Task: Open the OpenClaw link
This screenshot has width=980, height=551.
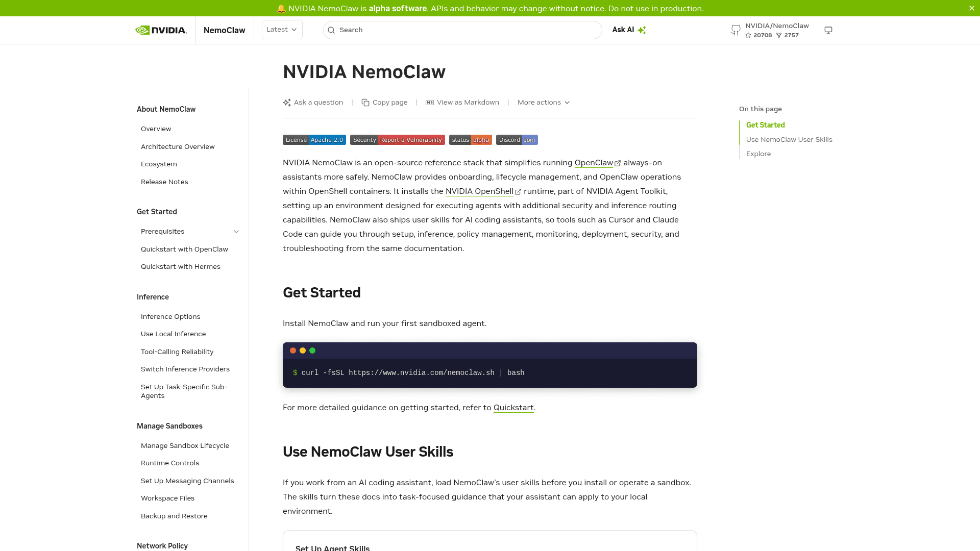Action: [594, 163]
